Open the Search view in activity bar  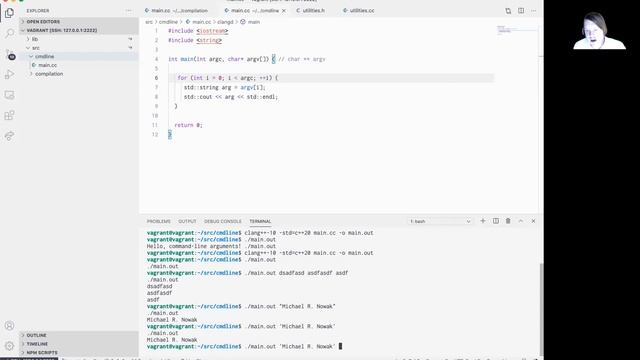click(x=9, y=33)
